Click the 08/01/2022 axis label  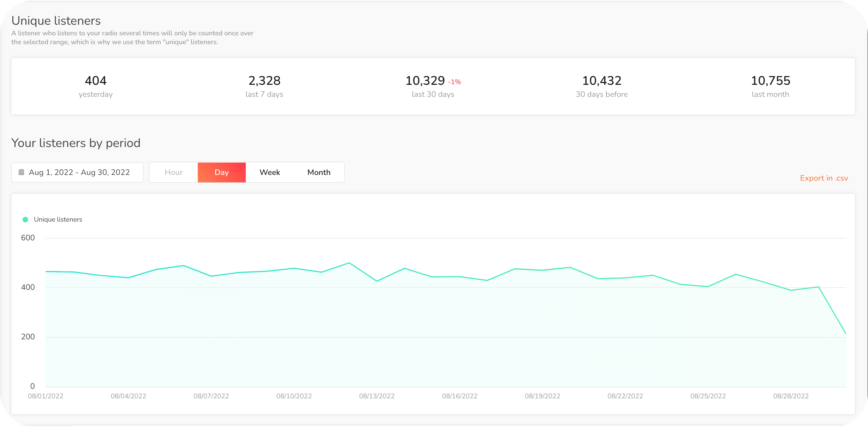(46, 396)
